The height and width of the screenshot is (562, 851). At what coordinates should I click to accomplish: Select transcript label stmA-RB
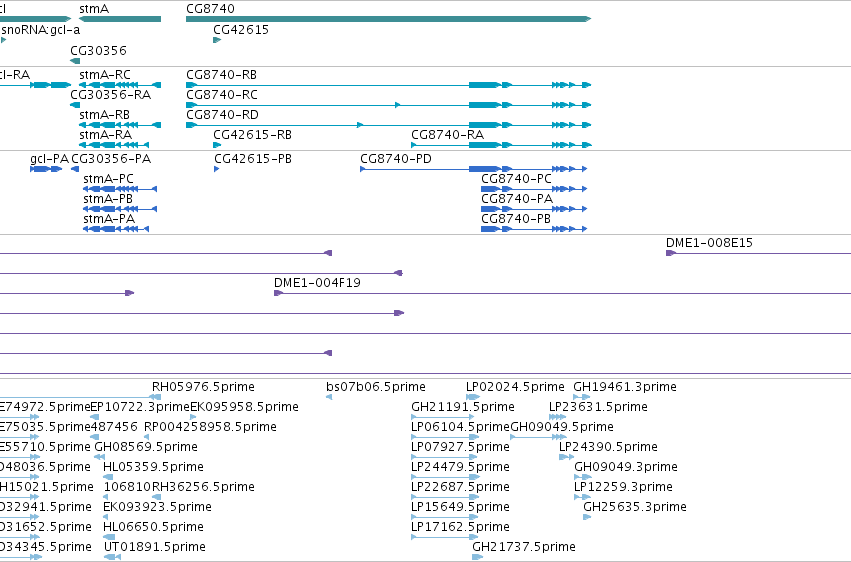(104, 115)
